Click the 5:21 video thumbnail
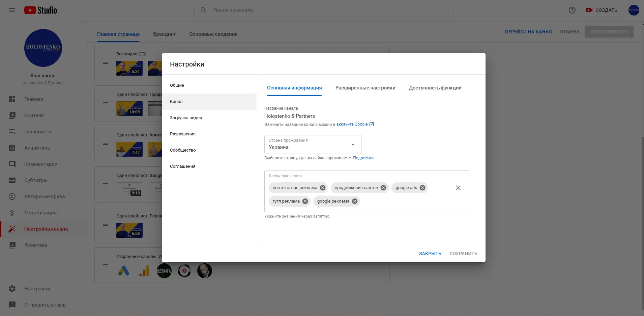Image resolution: width=644 pixels, height=316 pixels. point(129,68)
